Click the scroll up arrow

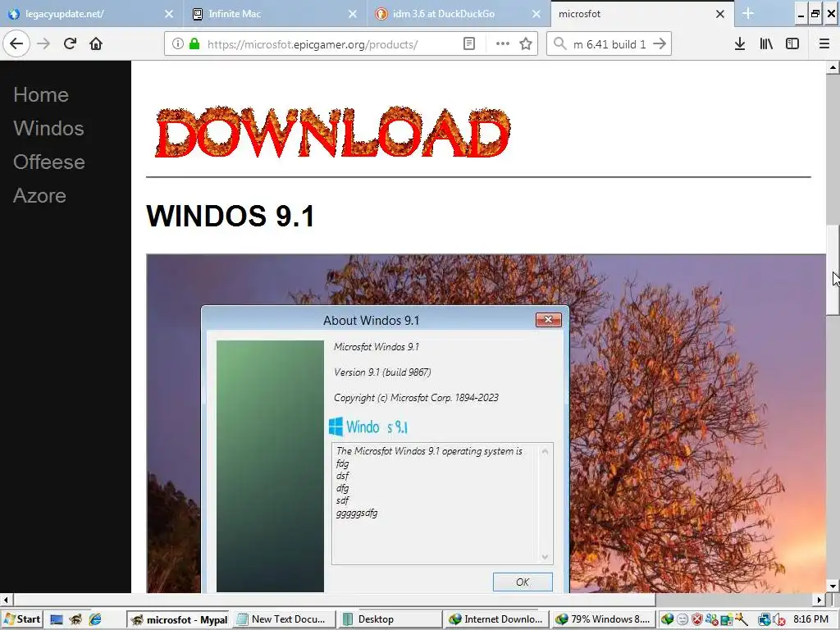tap(833, 67)
